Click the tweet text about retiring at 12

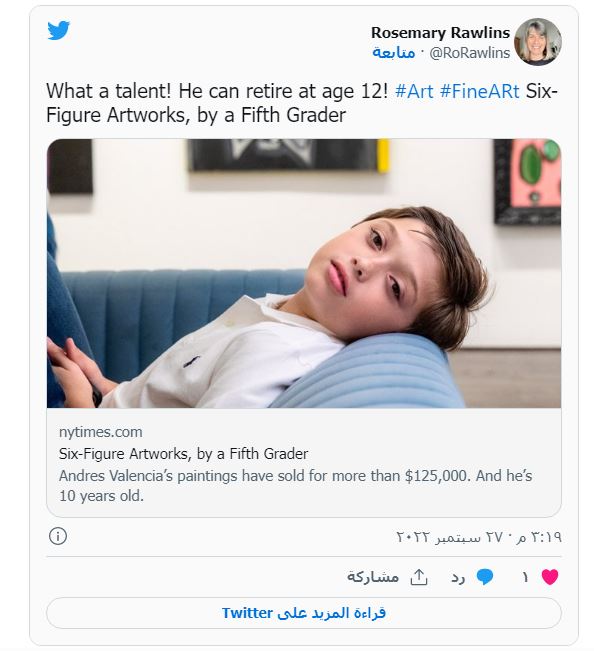click(x=217, y=91)
